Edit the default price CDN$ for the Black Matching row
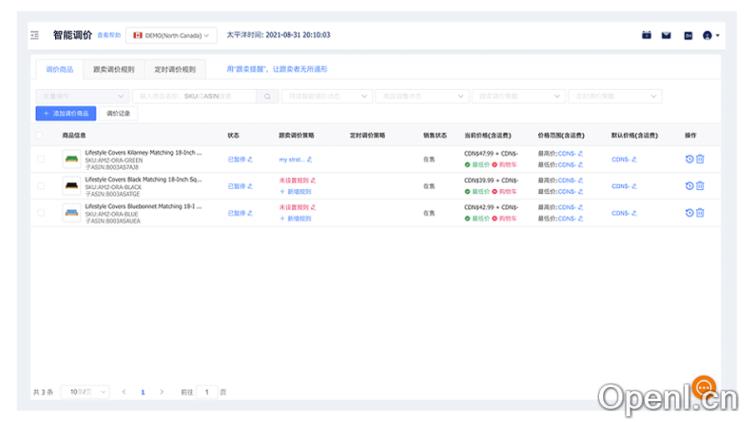The width and height of the screenshot is (750, 422). point(634,186)
